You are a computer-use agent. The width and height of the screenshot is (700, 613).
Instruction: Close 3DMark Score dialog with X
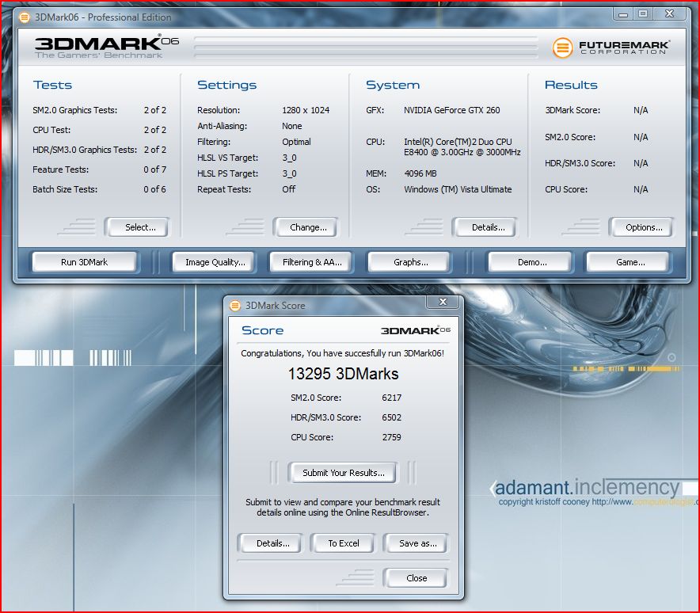(443, 303)
